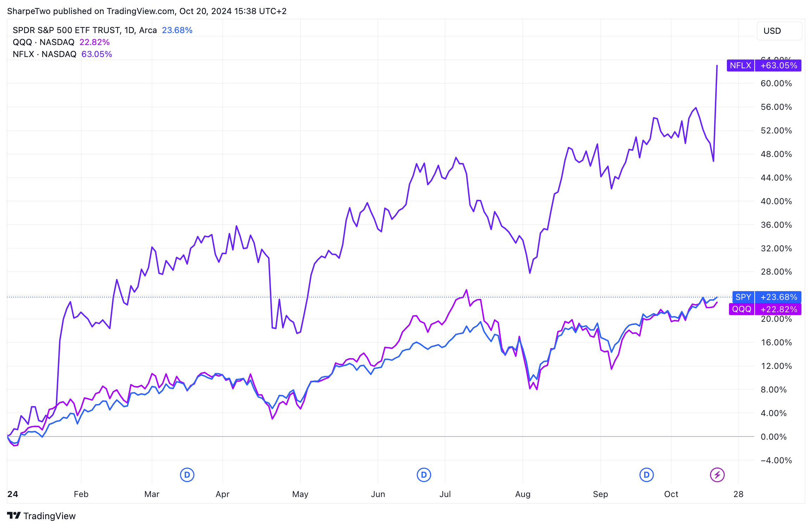This screenshot has height=528, width=812.
Task: Click the +63.05% NFLX value tag
Action: [x=779, y=65]
